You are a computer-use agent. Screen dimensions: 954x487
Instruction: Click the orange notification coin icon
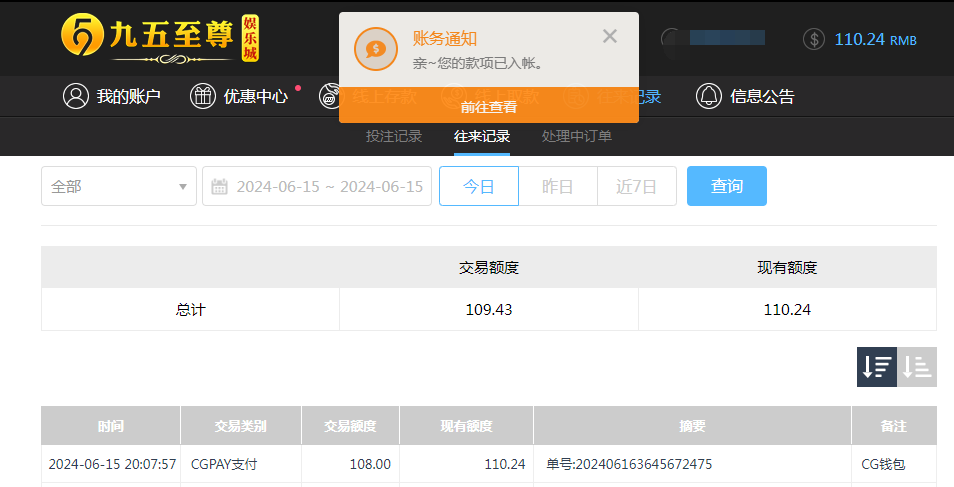tap(376, 49)
